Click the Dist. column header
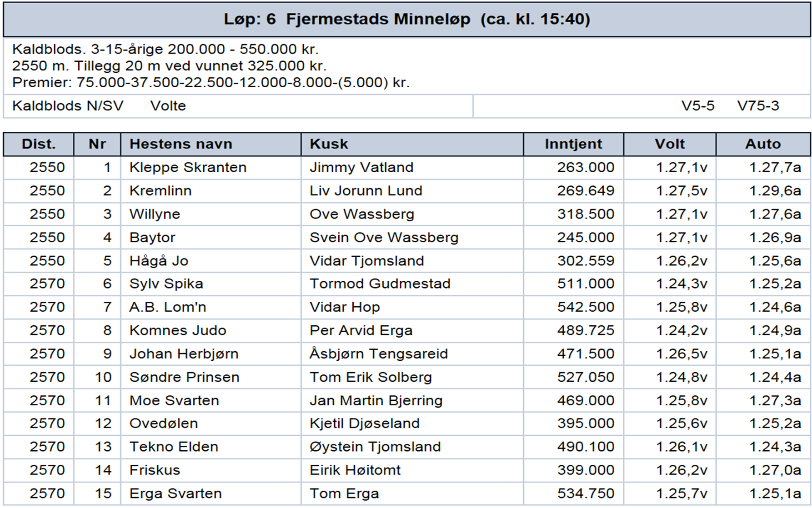This screenshot has width=812, height=508. coord(39,144)
